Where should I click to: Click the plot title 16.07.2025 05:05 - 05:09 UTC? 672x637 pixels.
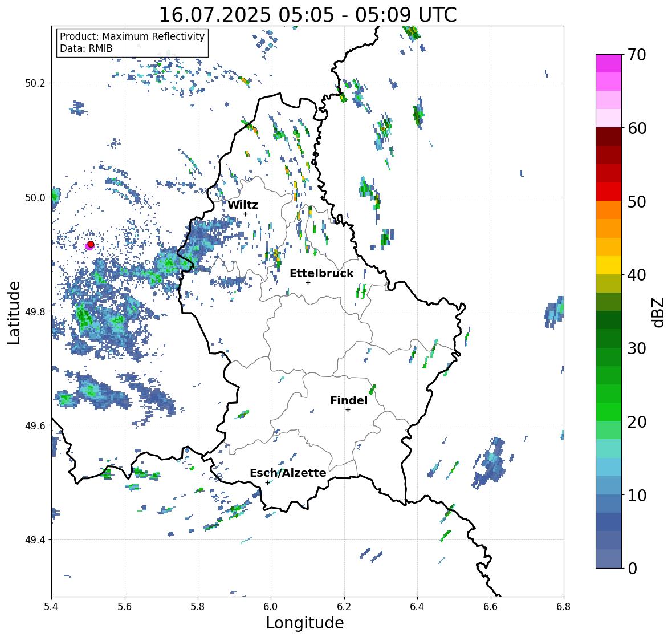click(x=308, y=15)
